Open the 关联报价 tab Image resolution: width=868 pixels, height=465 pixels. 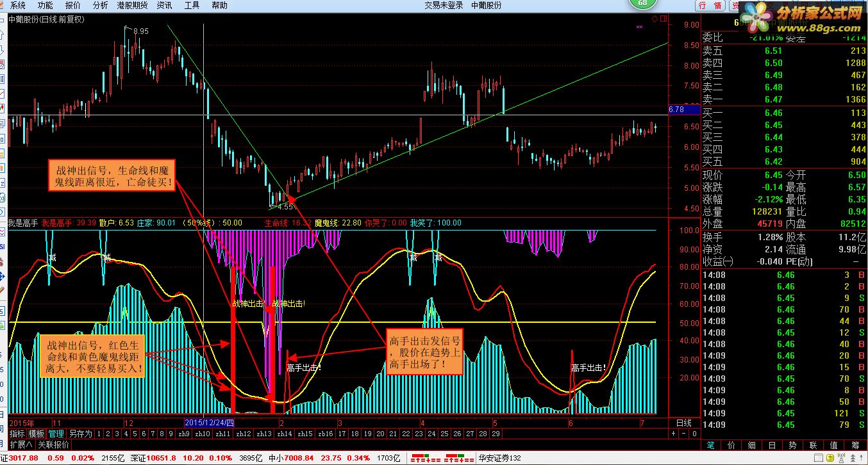click(53, 444)
